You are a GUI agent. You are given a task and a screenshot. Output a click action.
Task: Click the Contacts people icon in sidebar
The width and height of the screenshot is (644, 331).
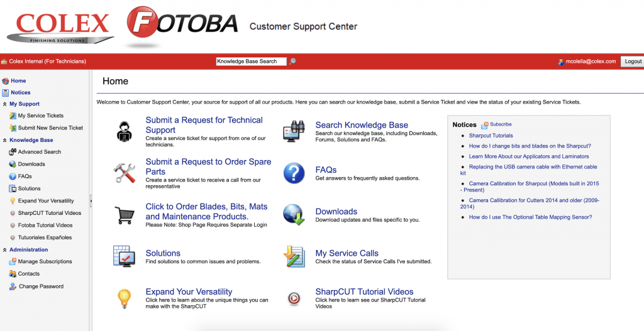click(13, 274)
